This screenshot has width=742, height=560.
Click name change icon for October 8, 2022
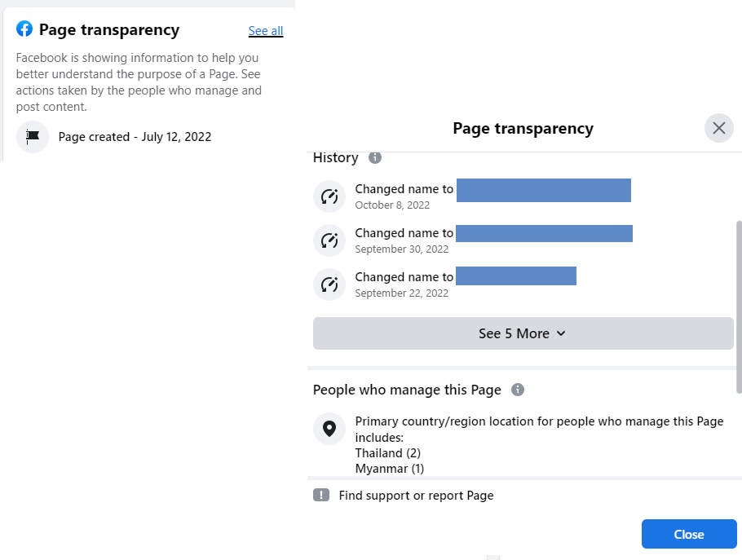pyautogui.click(x=329, y=196)
